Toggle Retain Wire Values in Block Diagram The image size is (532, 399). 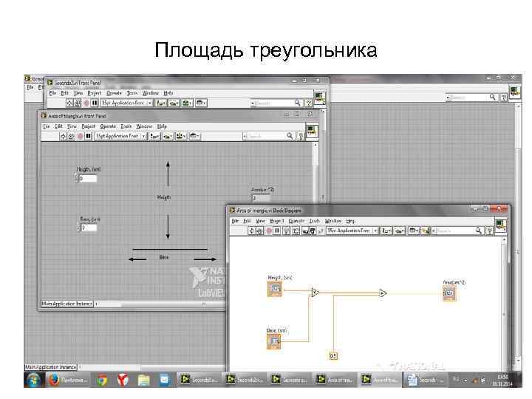[x=296, y=231]
